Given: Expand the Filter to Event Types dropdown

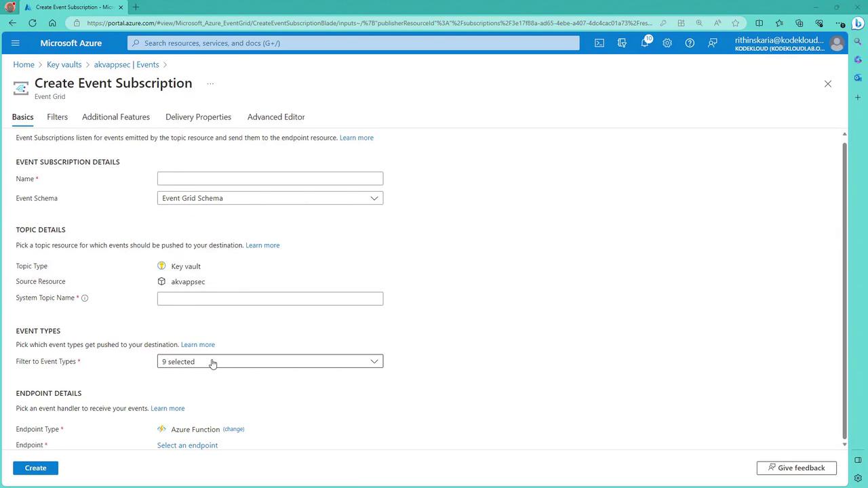Looking at the screenshot, I should click(270, 361).
